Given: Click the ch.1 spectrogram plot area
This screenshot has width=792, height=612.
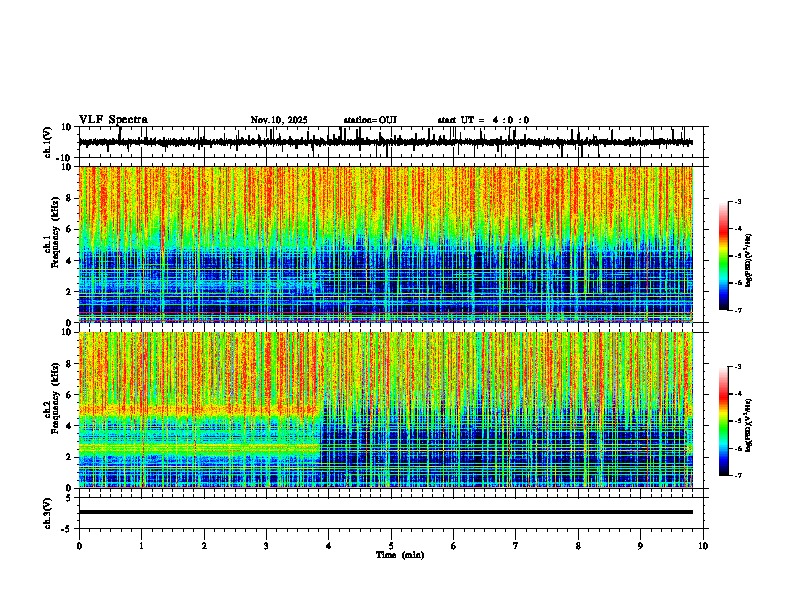Looking at the screenshot, I should coord(386,244).
